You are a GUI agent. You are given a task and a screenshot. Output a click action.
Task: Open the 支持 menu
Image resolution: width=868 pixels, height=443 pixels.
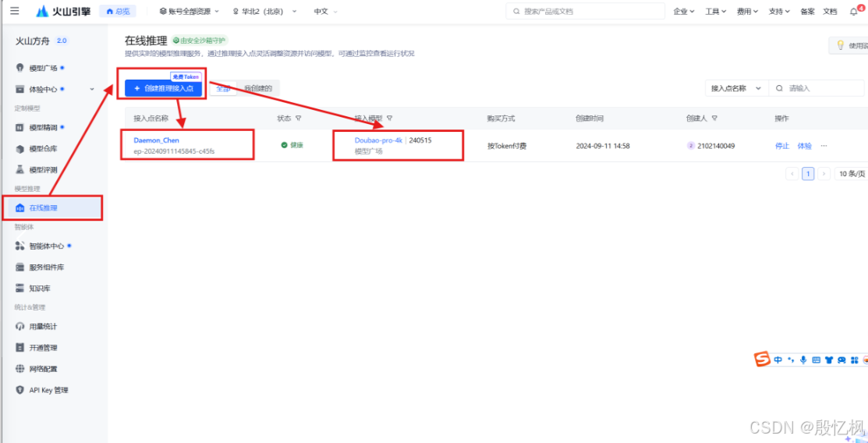pos(779,11)
